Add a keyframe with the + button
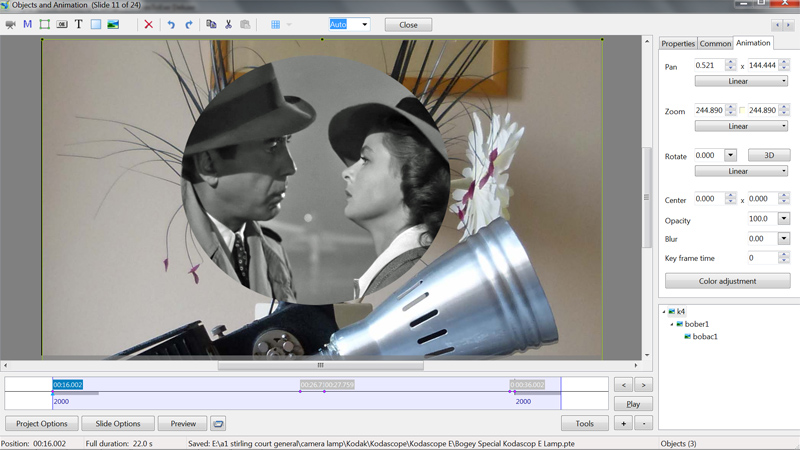This screenshot has height=450, width=800. [x=623, y=423]
